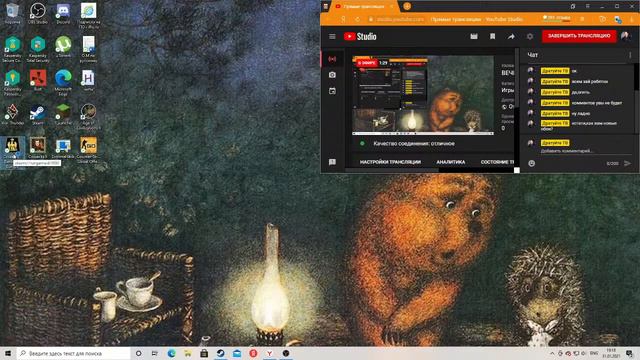Click the live stream preview thumbnail
640x360 pixels.
(x=423, y=95)
